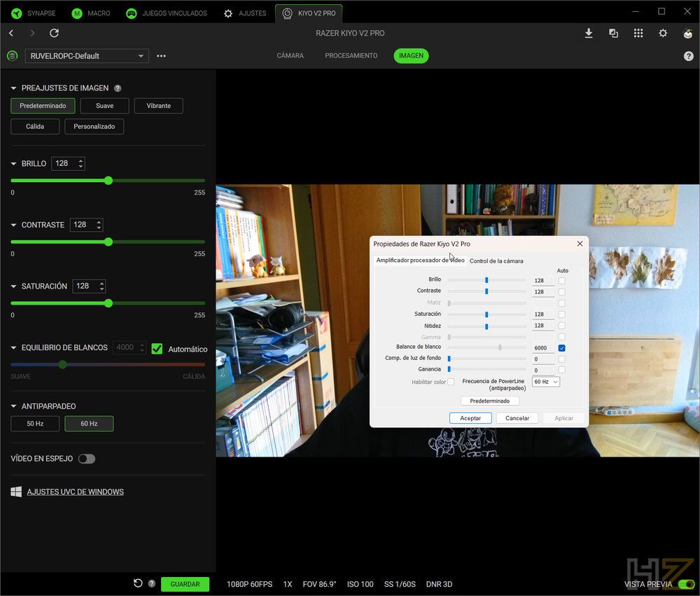The height and width of the screenshot is (596, 700).
Task: Toggle Auto checkbox for Saturación in dialog
Action: (x=561, y=314)
